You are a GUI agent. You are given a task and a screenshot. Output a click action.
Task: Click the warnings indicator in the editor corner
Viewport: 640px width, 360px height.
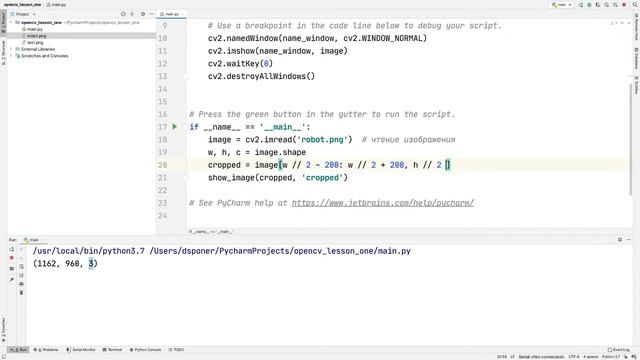pyautogui.click(x=614, y=23)
